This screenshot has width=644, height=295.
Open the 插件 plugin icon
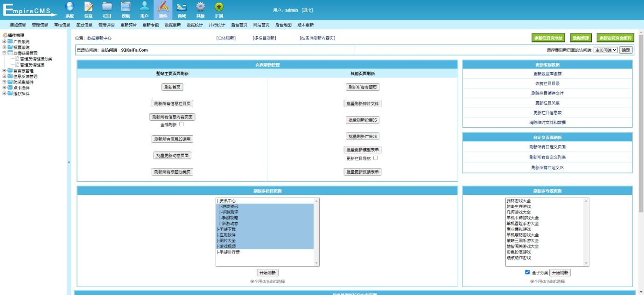(163, 7)
